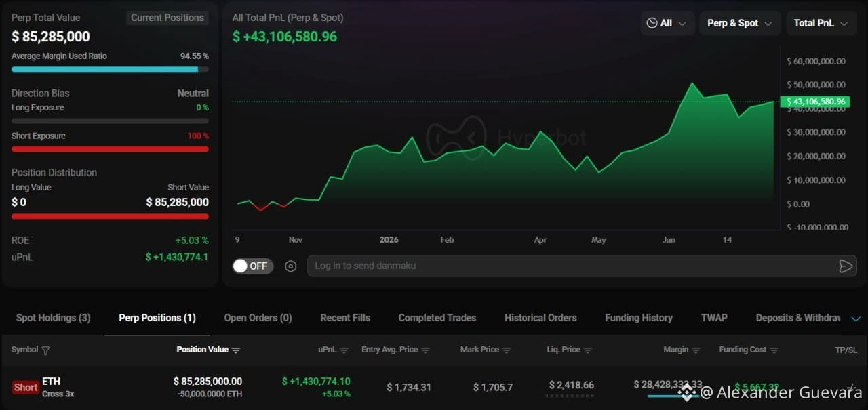The height and width of the screenshot is (410, 868).
Task: Switch to Recent Fills tab
Action: pyautogui.click(x=345, y=318)
